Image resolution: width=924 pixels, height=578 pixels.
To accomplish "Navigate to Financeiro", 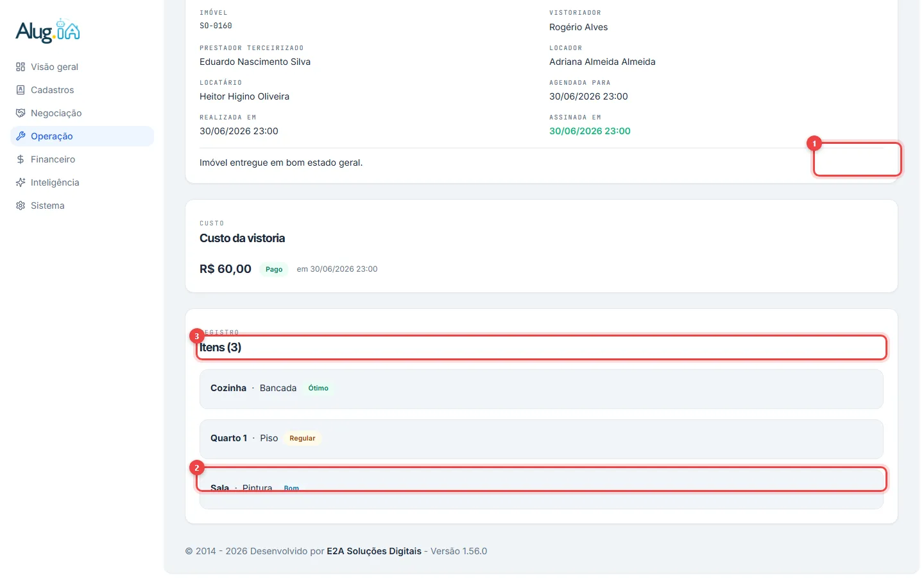I will [82, 159].
